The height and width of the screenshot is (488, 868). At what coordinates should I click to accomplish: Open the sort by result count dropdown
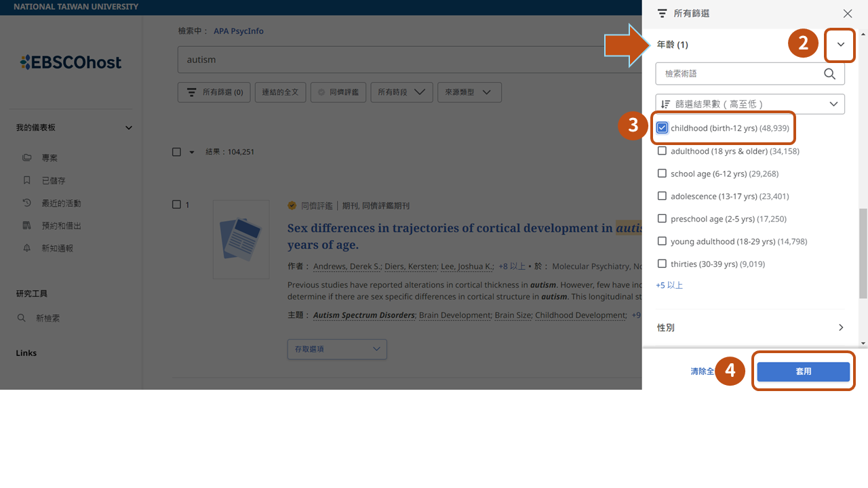point(750,104)
